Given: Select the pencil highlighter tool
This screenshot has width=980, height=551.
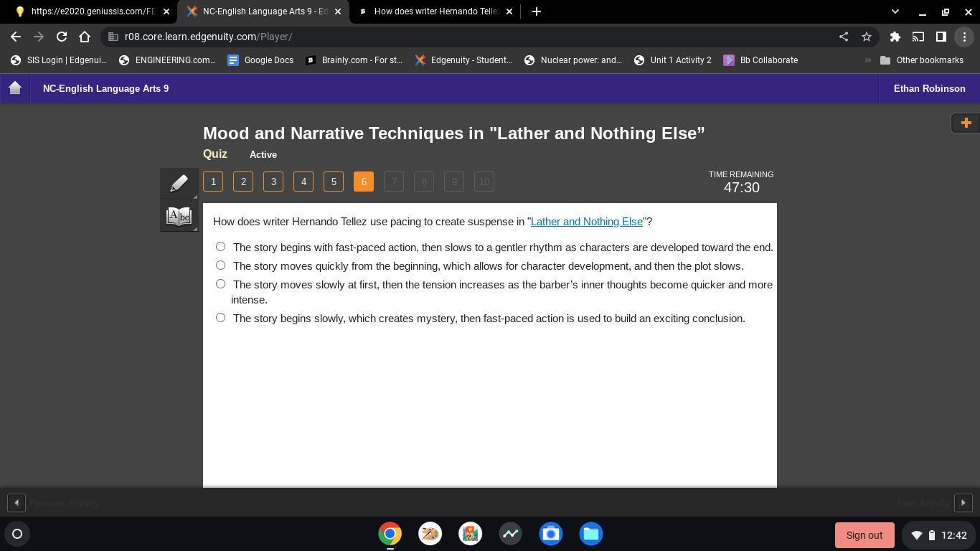Looking at the screenshot, I should click(x=179, y=183).
